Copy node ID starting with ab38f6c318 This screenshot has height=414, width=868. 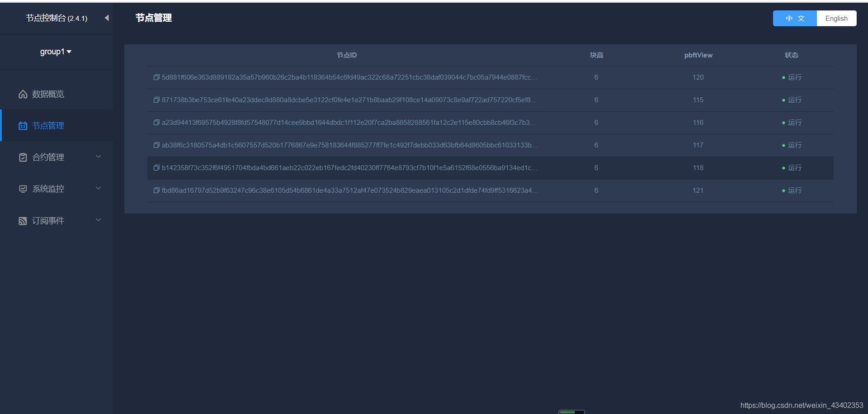pos(156,145)
